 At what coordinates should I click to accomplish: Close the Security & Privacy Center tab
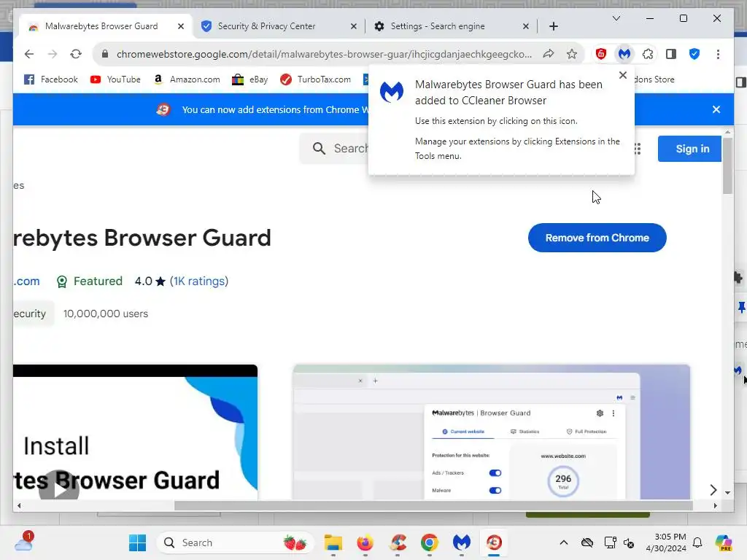coord(354,27)
